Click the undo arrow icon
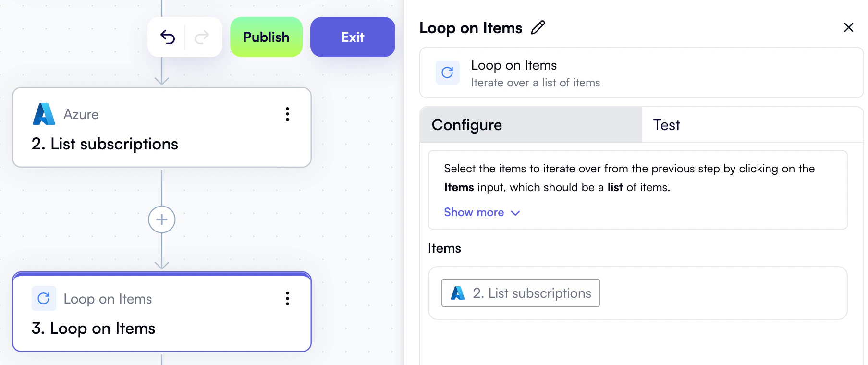 pyautogui.click(x=167, y=37)
